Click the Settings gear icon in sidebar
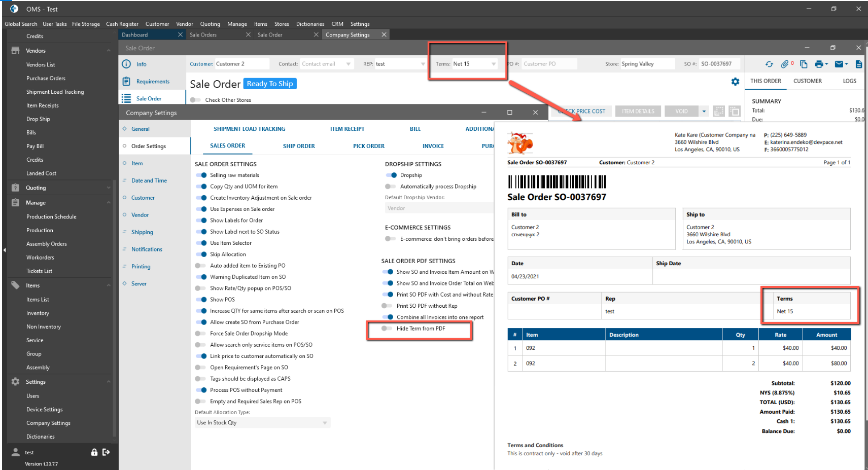 pyautogui.click(x=16, y=382)
